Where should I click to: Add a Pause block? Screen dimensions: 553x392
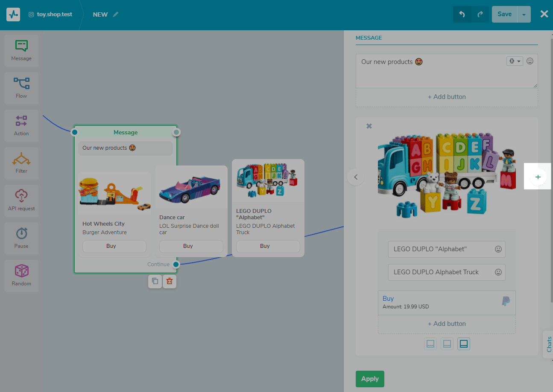[x=21, y=238]
